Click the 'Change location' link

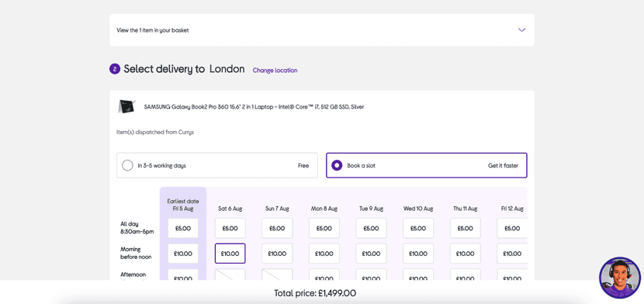pos(275,70)
